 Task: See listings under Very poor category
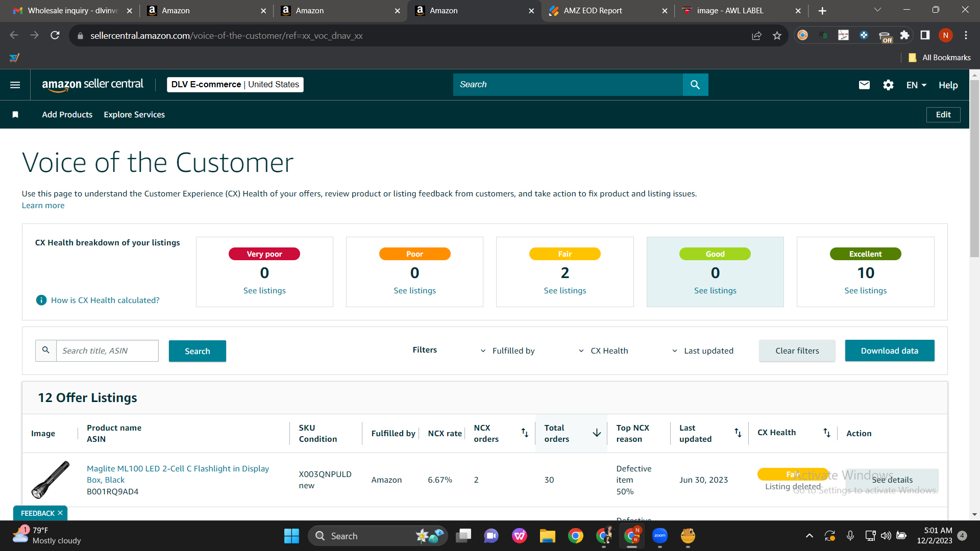(x=264, y=291)
